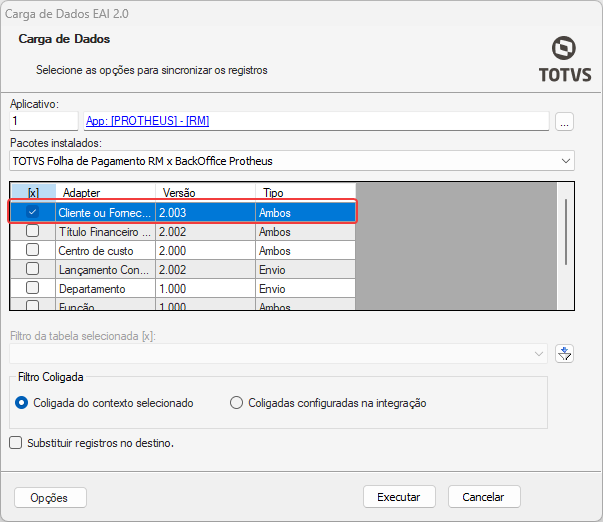Image resolution: width=603 pixels, height=522 pixels.
Task: Sort by the Versão column header
Action: pyautogui.click(x=205, y=192)
